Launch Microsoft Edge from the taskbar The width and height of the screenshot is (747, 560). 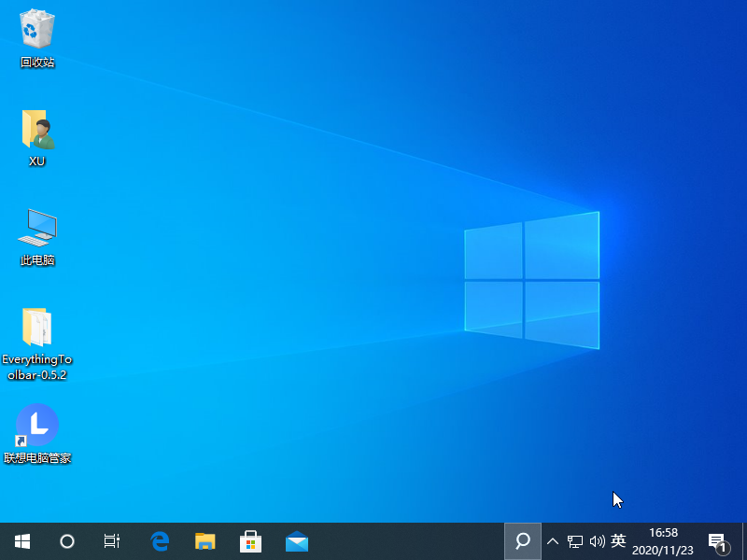click(x=159, y=540)
